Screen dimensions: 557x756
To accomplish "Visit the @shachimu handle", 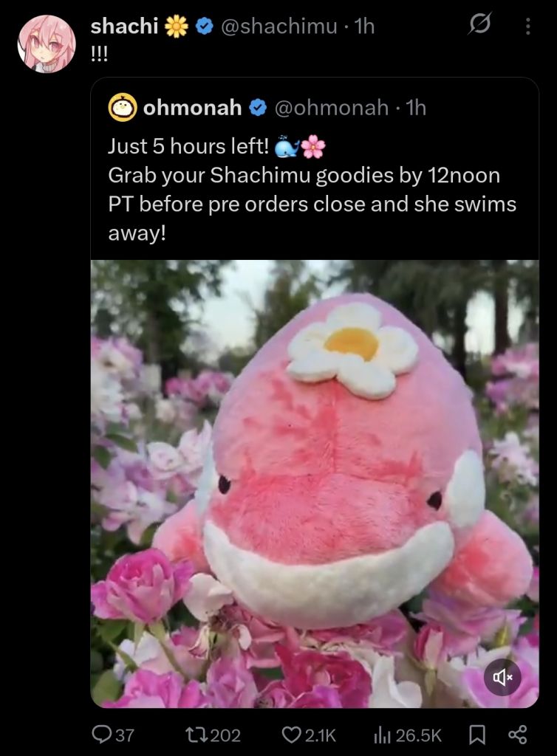I will (278, 26).
